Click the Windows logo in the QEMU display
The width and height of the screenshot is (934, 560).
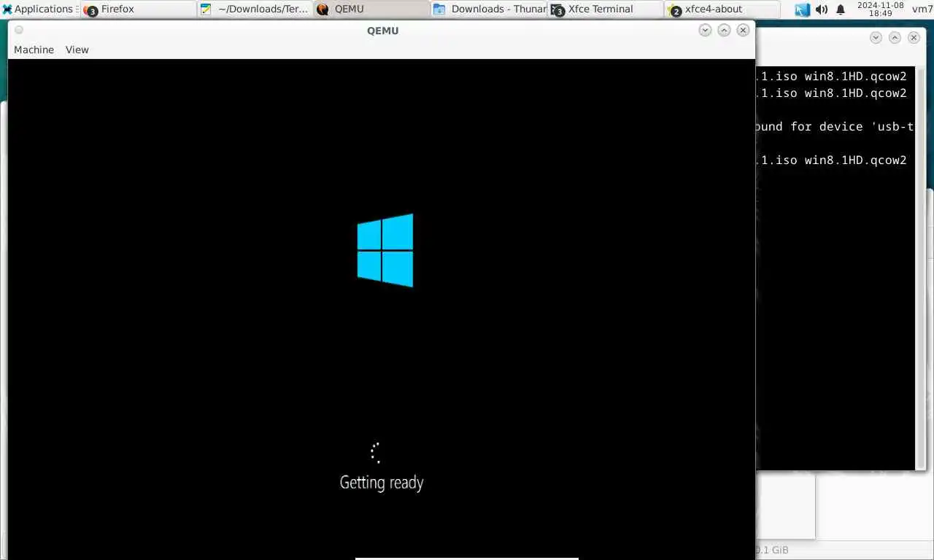point(385,250)
